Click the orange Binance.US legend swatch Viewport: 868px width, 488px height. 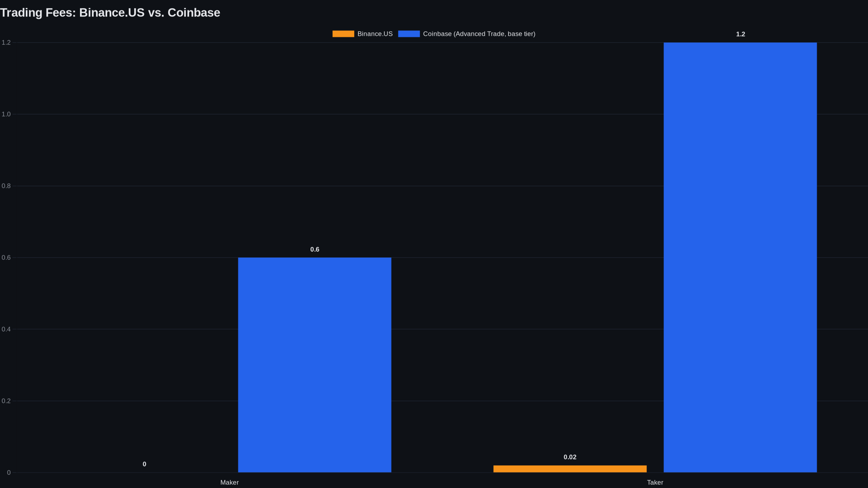coord(343,34)
